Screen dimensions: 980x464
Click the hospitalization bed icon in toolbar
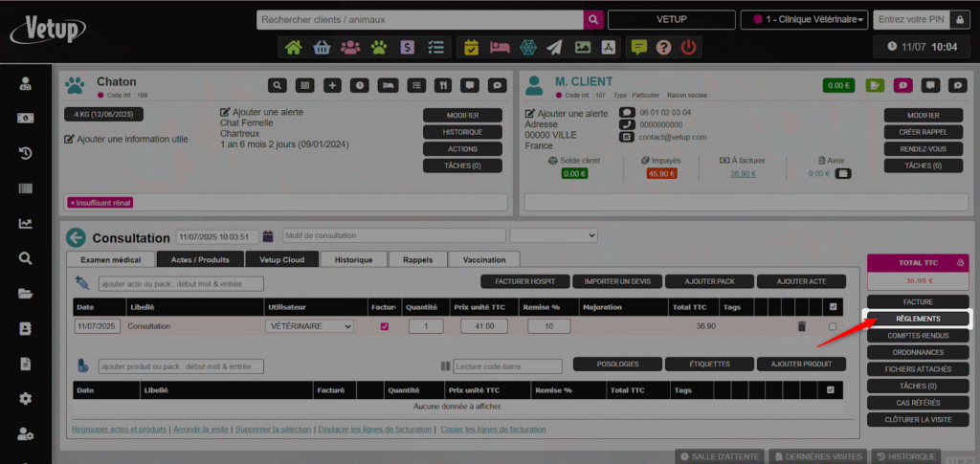tap(499, 47)
